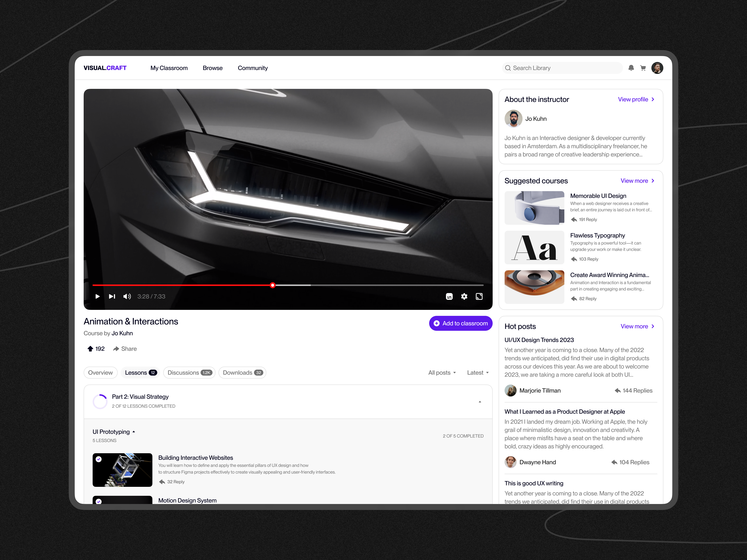Enable video captions
This screenshot has width=747, height=560.
point(449,296)
